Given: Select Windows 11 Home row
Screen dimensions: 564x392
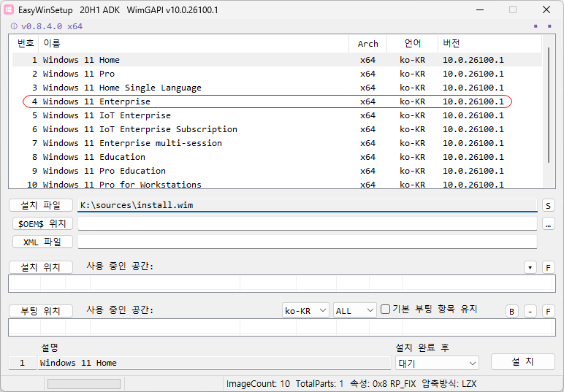Looking at the screenshot, I should (x=277, y=60).
